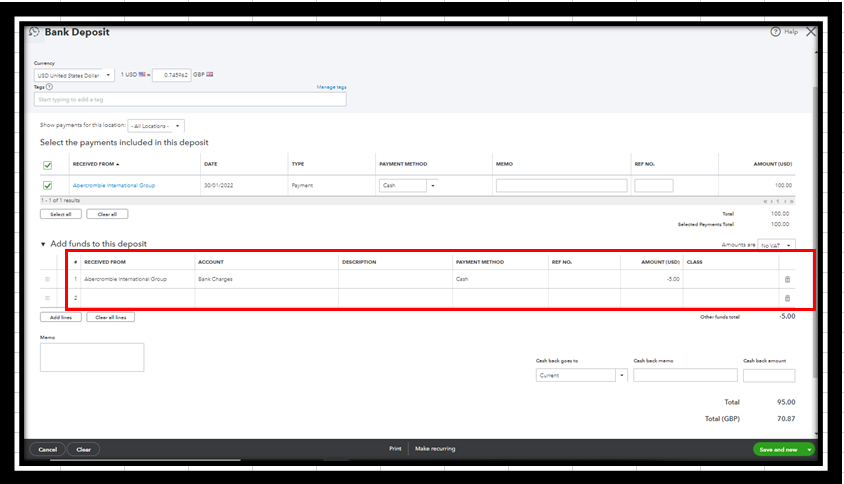Image resolution: width=844 pixels, height=484 pixels.
Task: Click the Save and new button
Action: click(x=778, y=449)
